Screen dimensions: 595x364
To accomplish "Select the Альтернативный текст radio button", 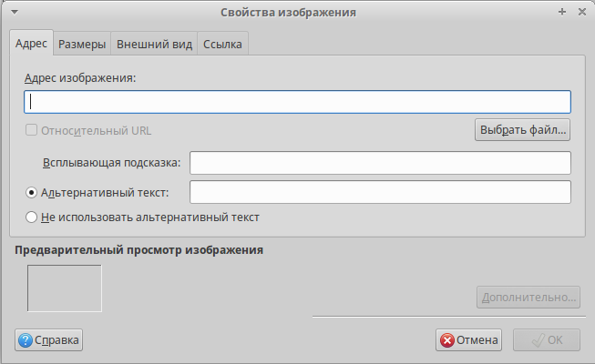I will 32,193.
